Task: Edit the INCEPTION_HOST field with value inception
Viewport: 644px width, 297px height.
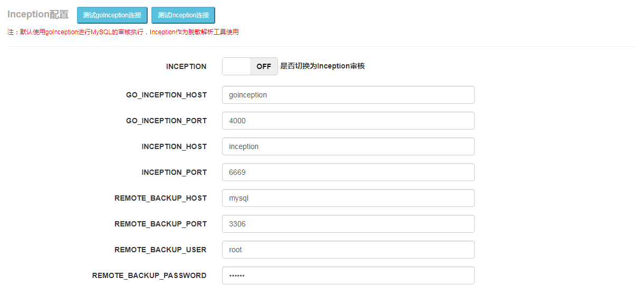Action: point(348,146)
